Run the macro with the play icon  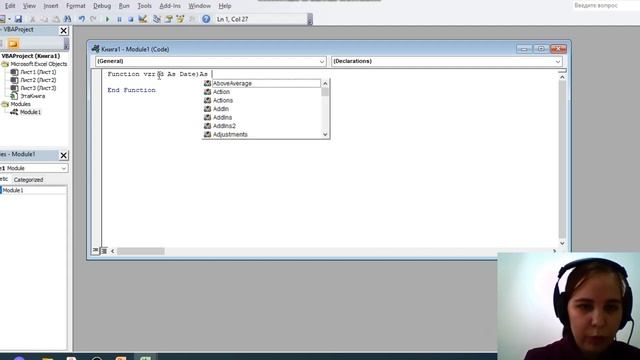point(107,19)
